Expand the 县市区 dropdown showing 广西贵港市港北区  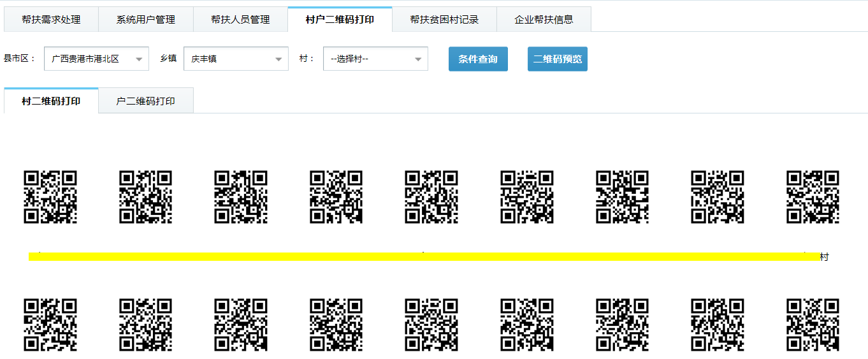coord(96,59)
